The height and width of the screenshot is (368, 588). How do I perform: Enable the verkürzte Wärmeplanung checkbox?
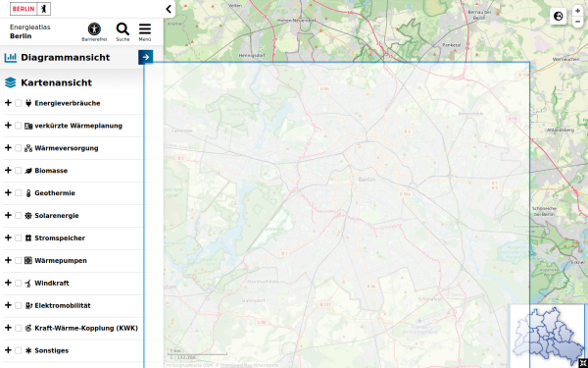(18, 126)
